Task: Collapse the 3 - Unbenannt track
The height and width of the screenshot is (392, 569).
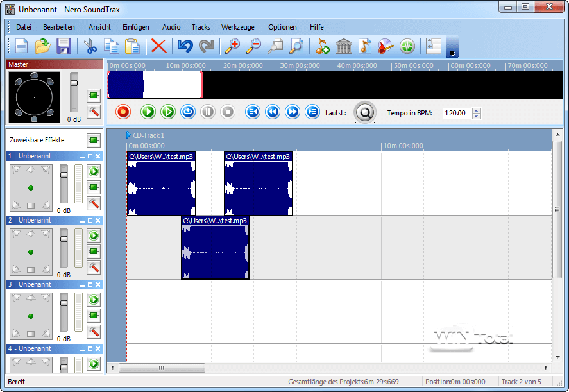Action: point(82,285)
